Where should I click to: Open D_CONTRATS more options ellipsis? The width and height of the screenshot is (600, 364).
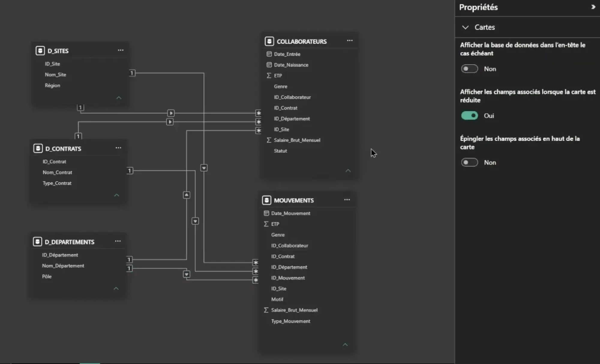118,148
